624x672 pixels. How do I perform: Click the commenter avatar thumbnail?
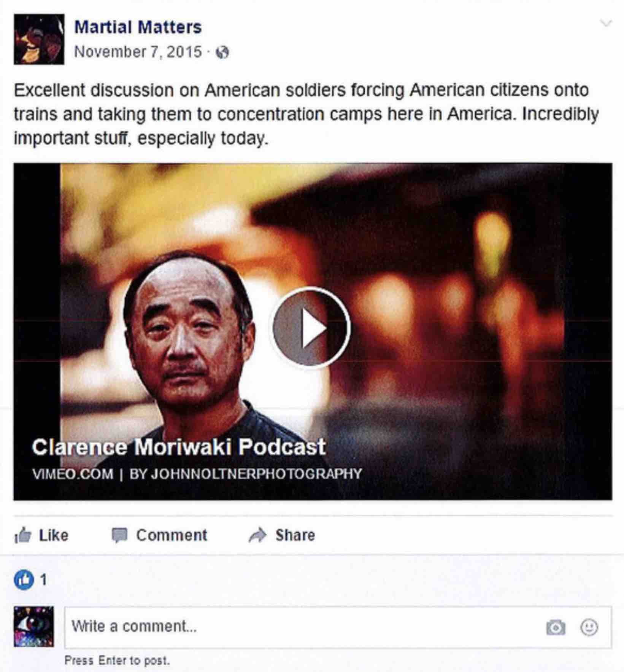coord(34,627)
